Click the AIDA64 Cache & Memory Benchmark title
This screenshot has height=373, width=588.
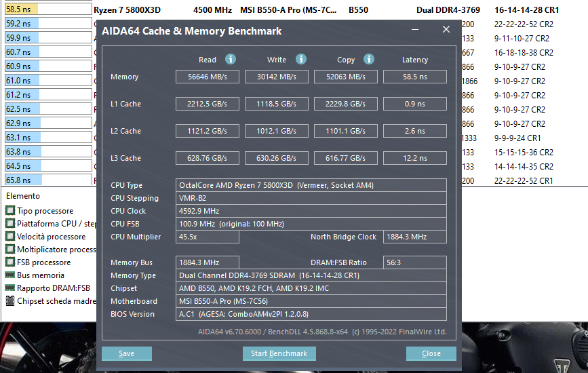[192, 31]
